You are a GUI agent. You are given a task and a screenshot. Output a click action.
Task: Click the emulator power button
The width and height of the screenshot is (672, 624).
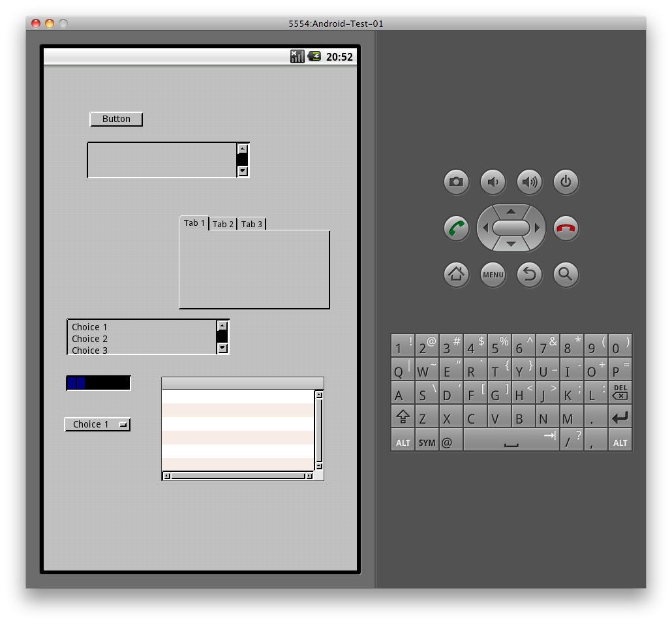click(566, 182)
